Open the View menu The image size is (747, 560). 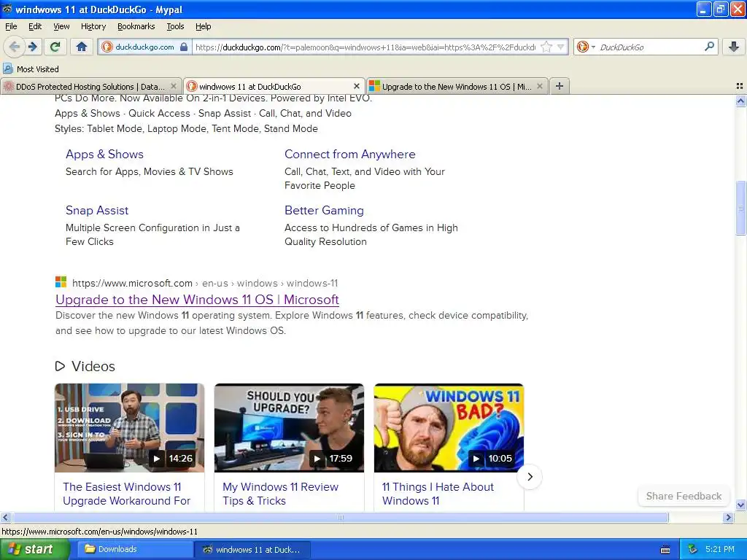pos(61,26)
